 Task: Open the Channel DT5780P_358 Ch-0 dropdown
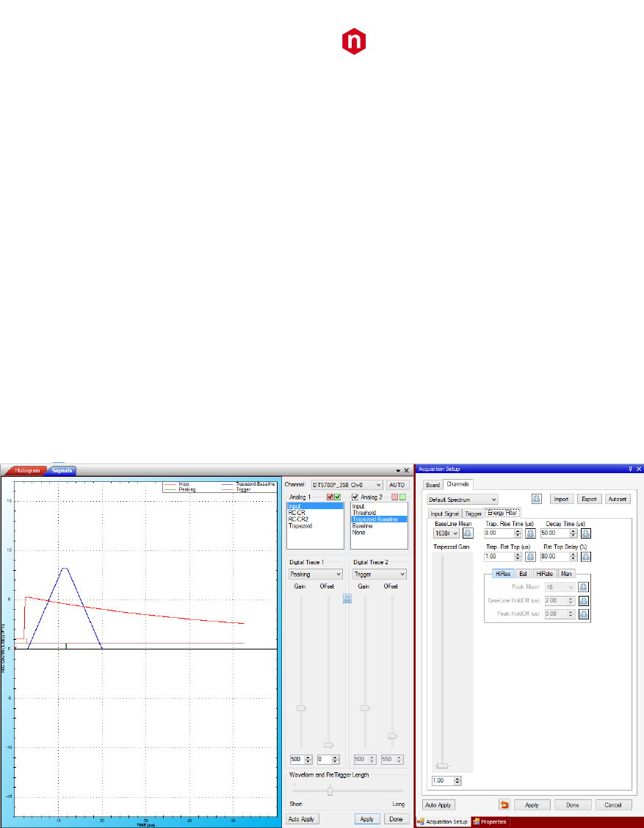(347, 485)
